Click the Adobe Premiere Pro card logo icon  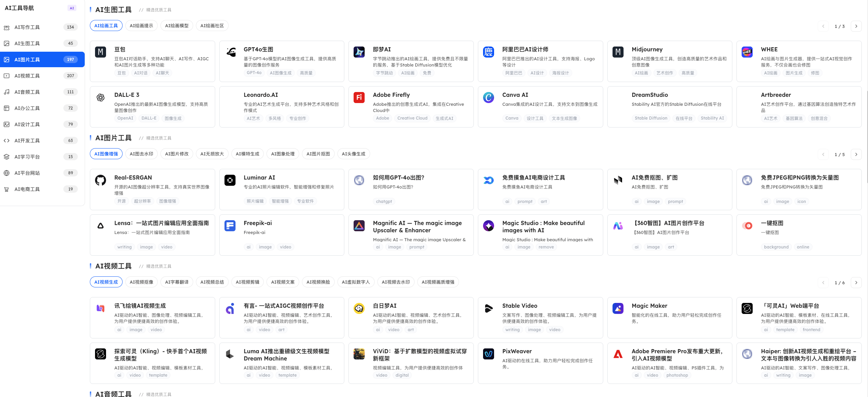click(x=618, y=354)
